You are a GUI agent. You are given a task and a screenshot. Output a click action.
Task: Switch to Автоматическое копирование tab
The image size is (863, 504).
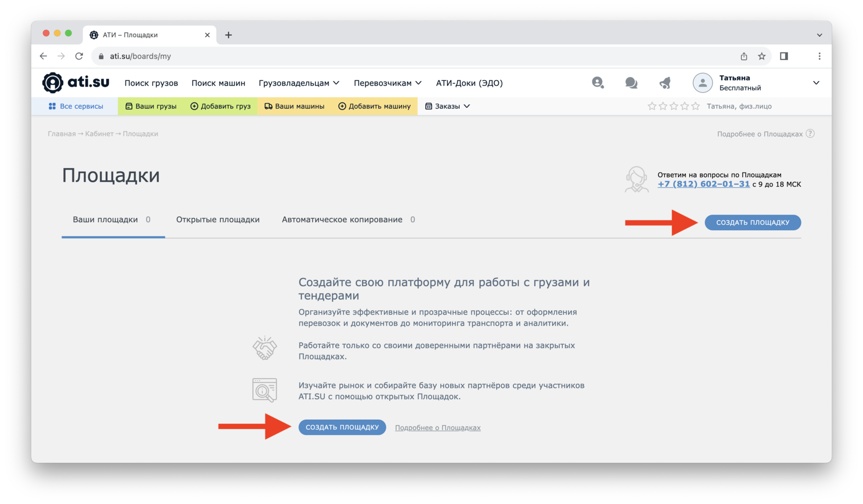click(348, 219)
